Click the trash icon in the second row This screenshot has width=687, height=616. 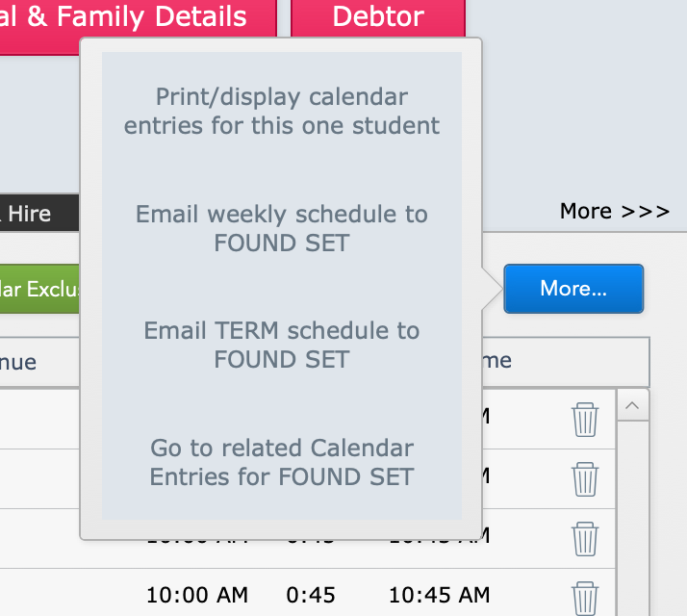[584, 479]
